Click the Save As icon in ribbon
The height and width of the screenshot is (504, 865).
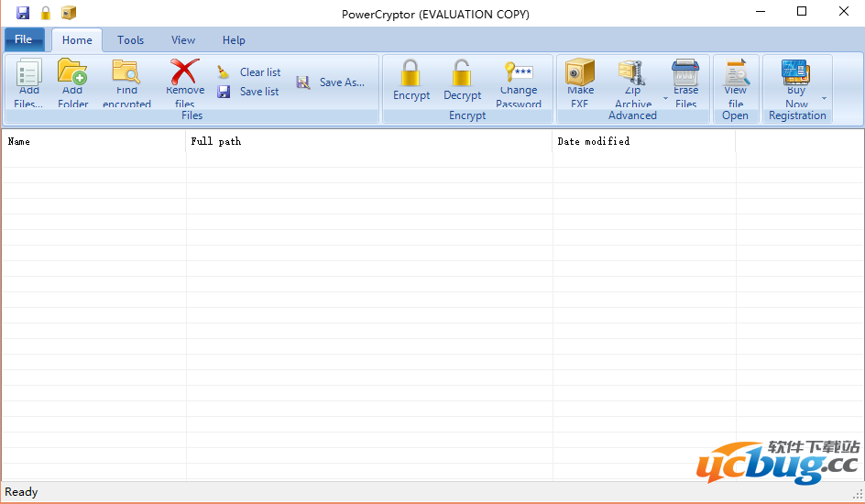click(x=303, y=82)
